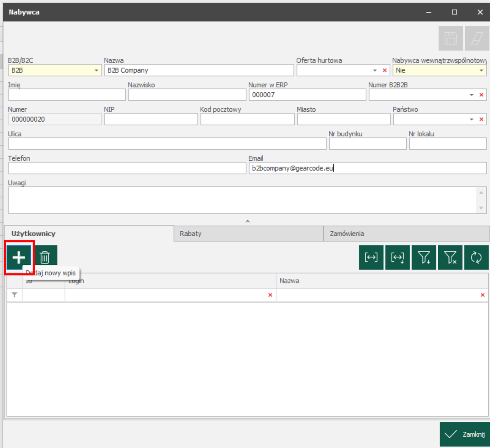This screenshot has width=490, height=448.
Task: Click the save floppy disk icon
Action: (451, 38)
